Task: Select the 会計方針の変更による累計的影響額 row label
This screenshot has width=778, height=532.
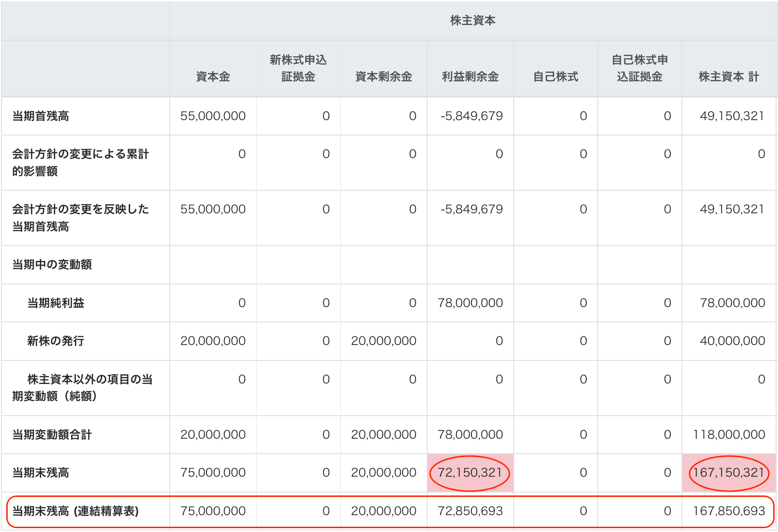Action: [x=80, y=162]
